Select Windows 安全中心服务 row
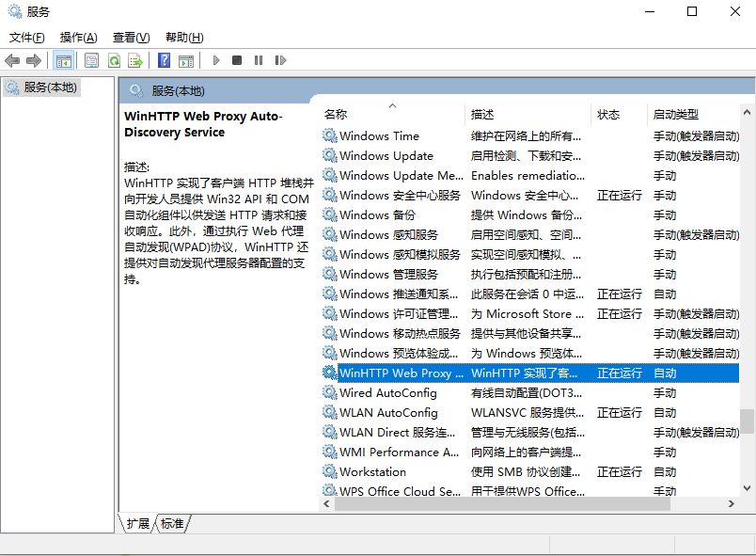The width and height of the screenshot is (756, 556). pyautogui.click(x=529, y=196)
